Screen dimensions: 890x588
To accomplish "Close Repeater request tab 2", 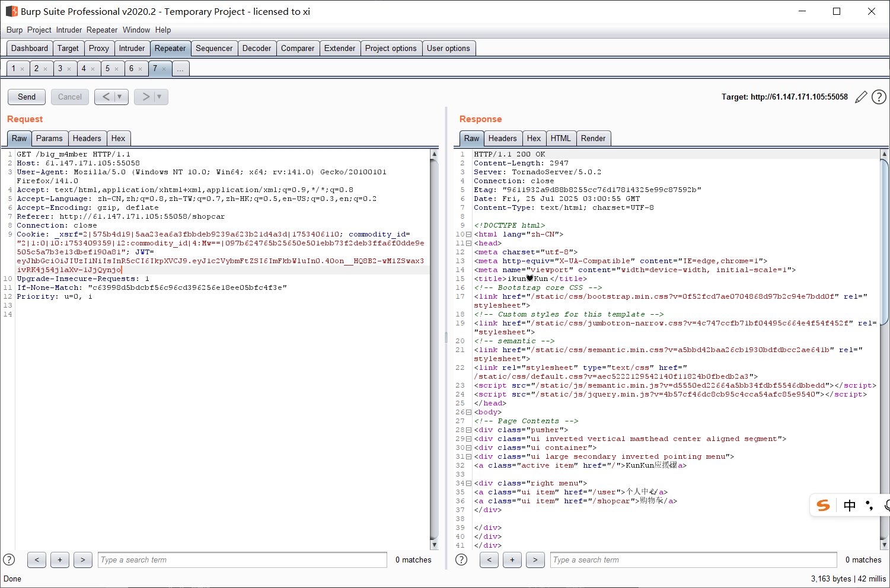I will point(45,69).
